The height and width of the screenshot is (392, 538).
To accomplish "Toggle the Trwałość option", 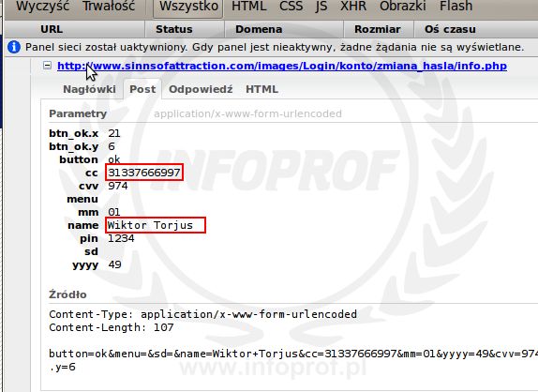I will [x=109, y=6].
